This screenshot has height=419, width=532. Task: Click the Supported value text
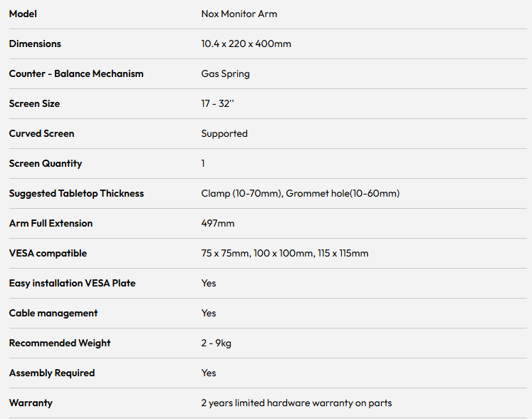[224, 134]
